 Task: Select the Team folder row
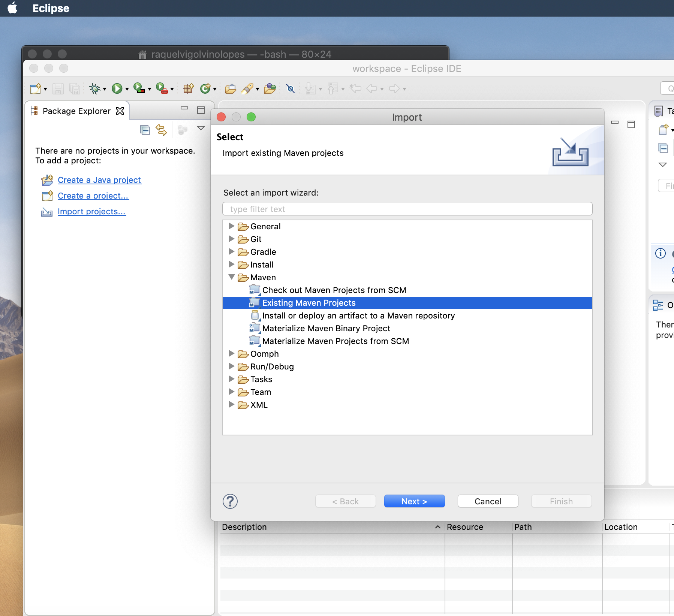tap(407, 392)
